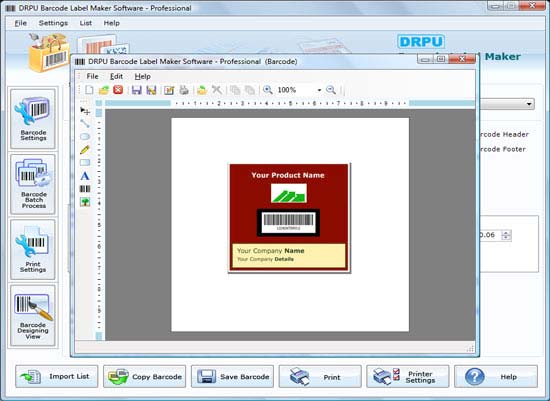
Task: Click the Copy Barcode button
Action: click(x=145, y=376)
